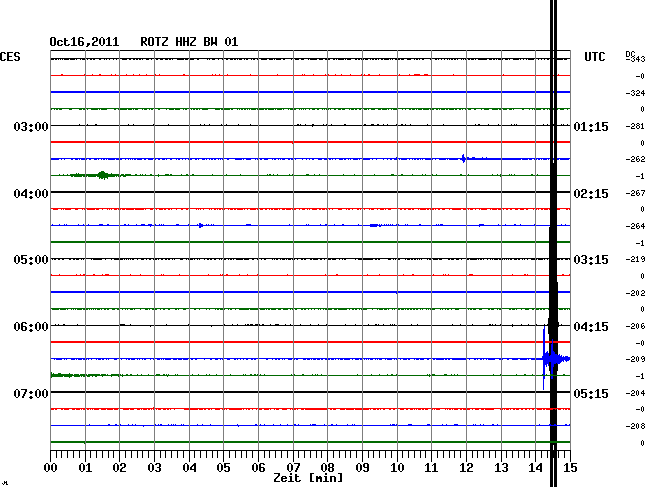
Task: Click minute 11 on time axis
Action: tap(432, 467)
